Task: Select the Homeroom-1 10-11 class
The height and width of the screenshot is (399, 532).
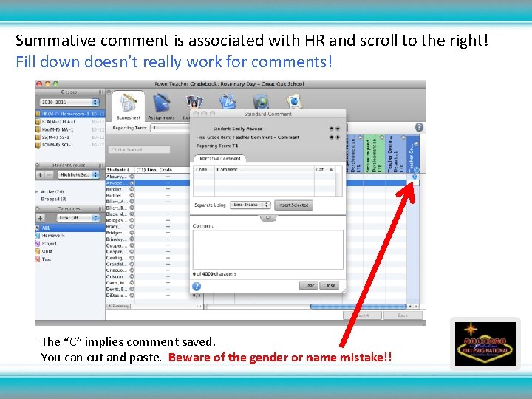Action: (71, 114)
